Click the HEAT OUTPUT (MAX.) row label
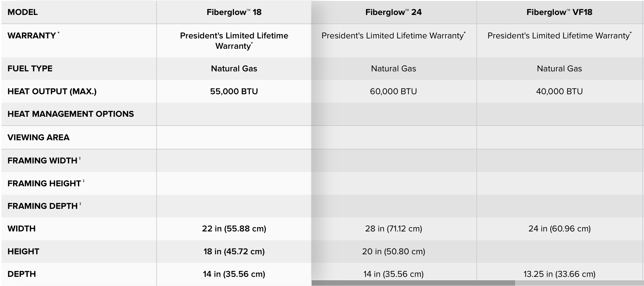 tap(52, 91)
